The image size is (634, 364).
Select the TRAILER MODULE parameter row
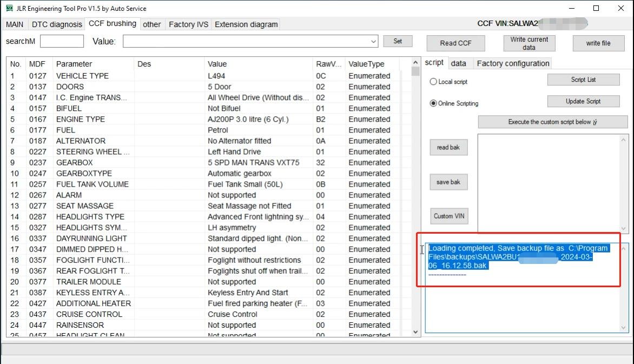(203, 282)
